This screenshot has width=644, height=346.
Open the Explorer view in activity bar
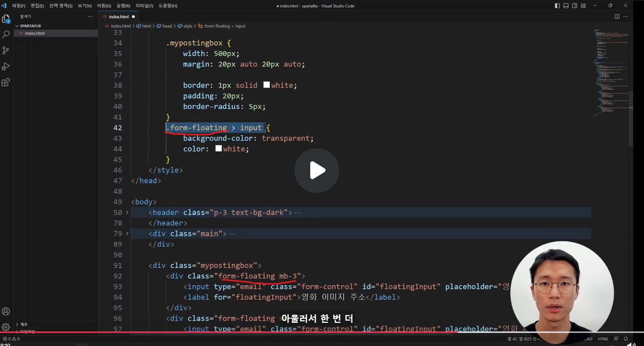(x=6, y=19)
